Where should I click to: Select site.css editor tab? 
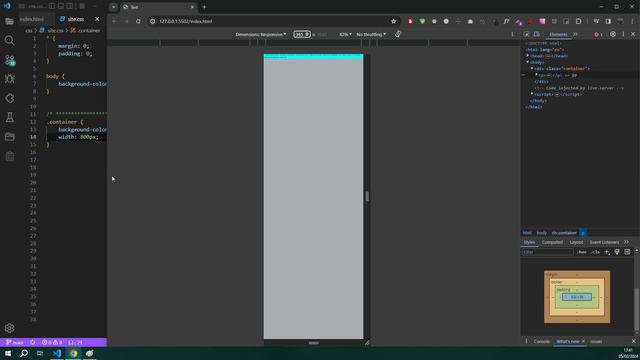[x=76, y=19]
